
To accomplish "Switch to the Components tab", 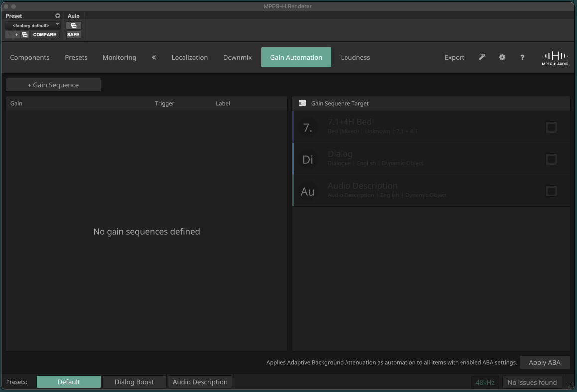I will [30, 57].
